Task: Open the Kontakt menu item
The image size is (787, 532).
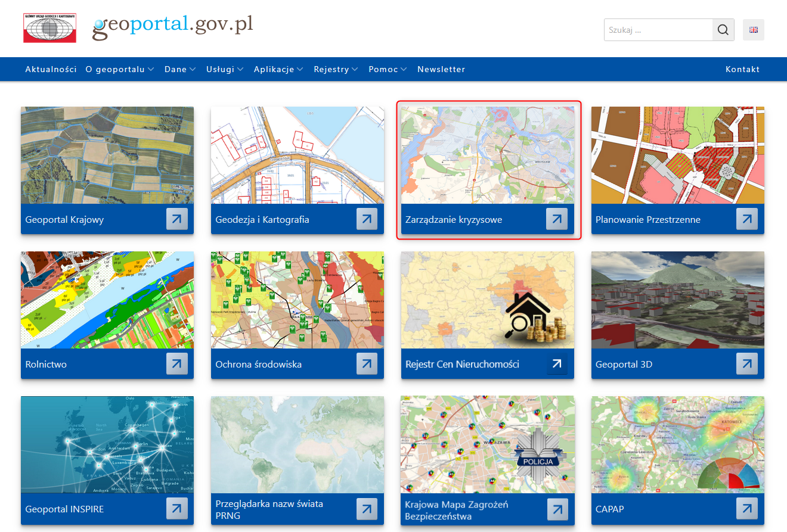Action: click(x=742, y=69)
